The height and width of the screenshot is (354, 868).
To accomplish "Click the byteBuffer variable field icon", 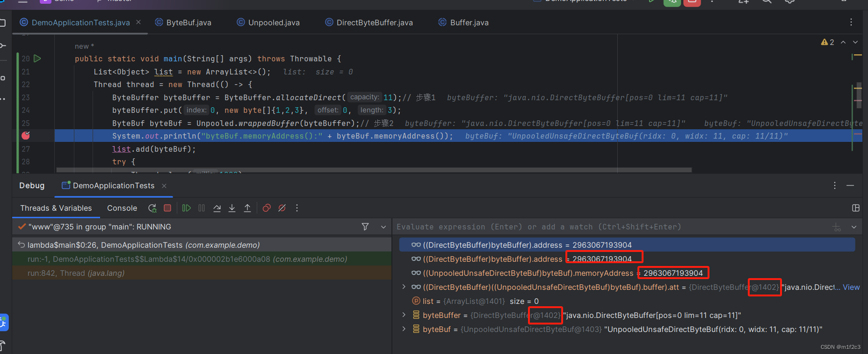I will tap(416, 315).
